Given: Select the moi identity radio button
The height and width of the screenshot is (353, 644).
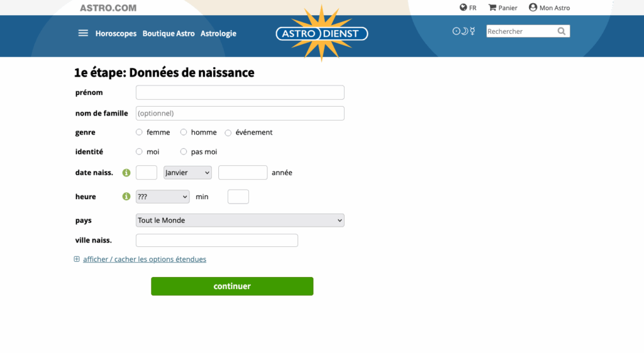Looking at the screenshot, I should point(139,152).
